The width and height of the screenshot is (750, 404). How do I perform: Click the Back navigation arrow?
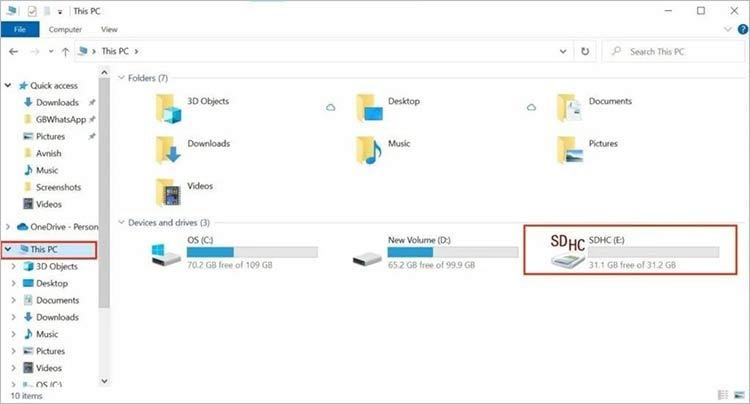pyautogui.click(x=13, y=52)
